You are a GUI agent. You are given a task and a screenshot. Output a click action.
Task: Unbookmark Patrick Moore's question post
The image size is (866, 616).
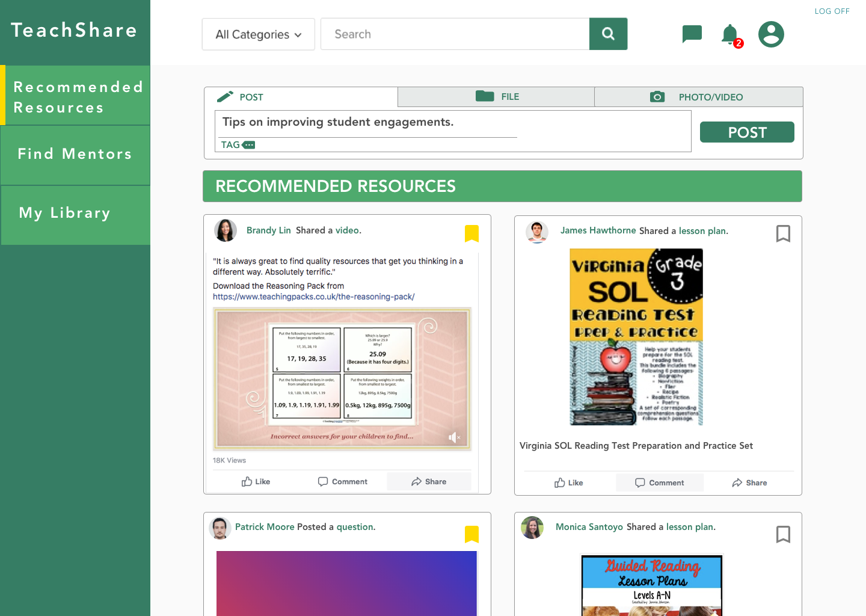coord(471,534)
